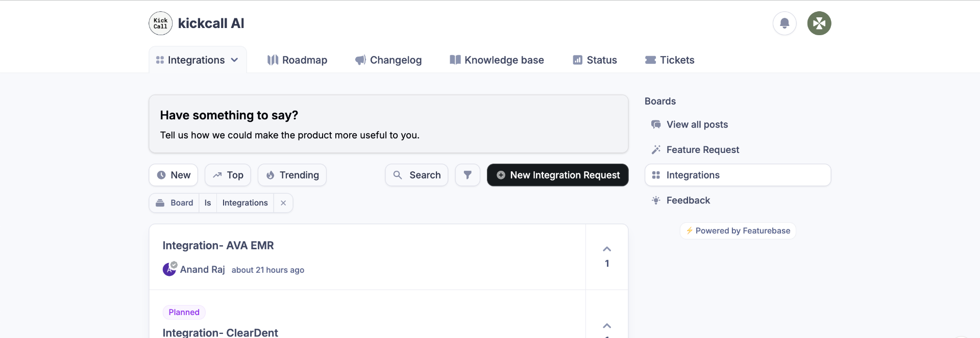Open the notifications bell
Image resolution: width=980 pixels, height=338 pixels.
tap(785, 23)
